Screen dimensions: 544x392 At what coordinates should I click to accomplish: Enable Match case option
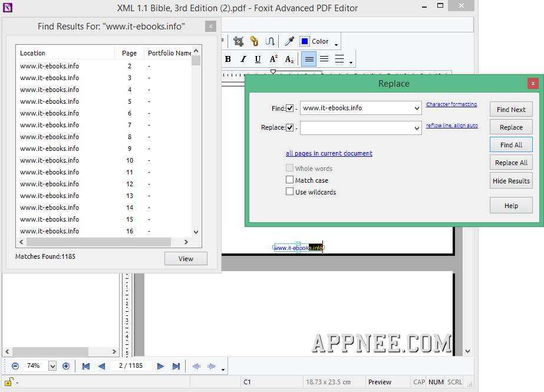pyautogui.click(x=290, y=180)
